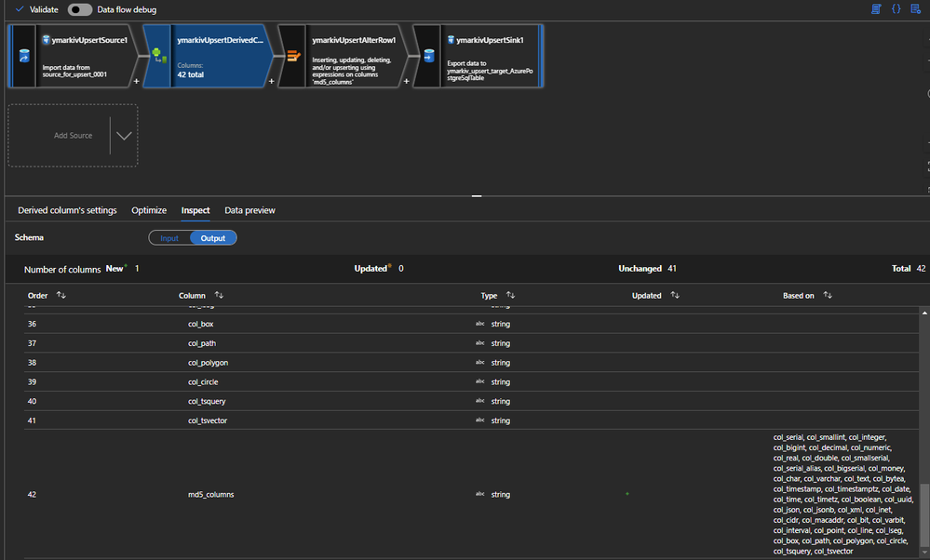Sort table by Type column

pos(510,296)
